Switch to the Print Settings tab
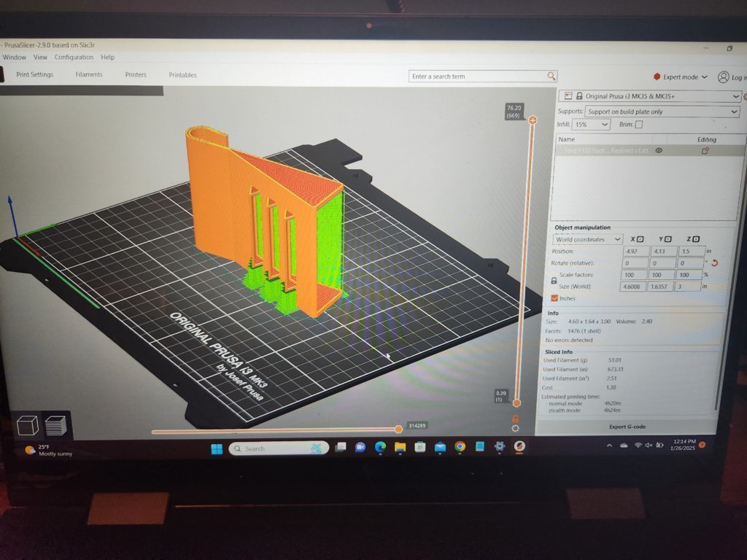 coord(35,74)
